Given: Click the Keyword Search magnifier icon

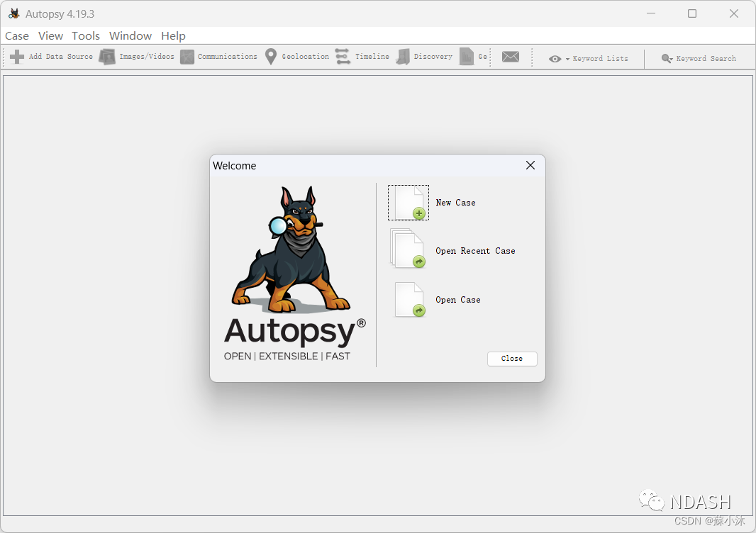Looking at the screenshot, I should 667,58.
